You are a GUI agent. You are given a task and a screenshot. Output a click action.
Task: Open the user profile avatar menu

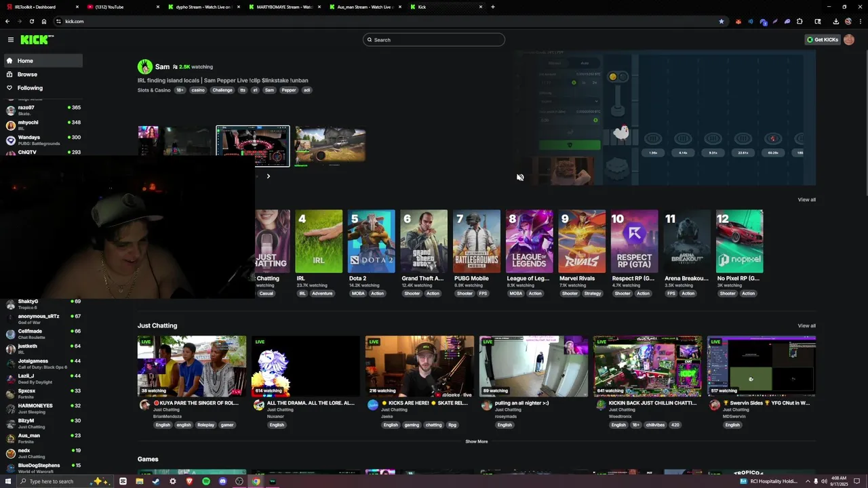(849, 40)
